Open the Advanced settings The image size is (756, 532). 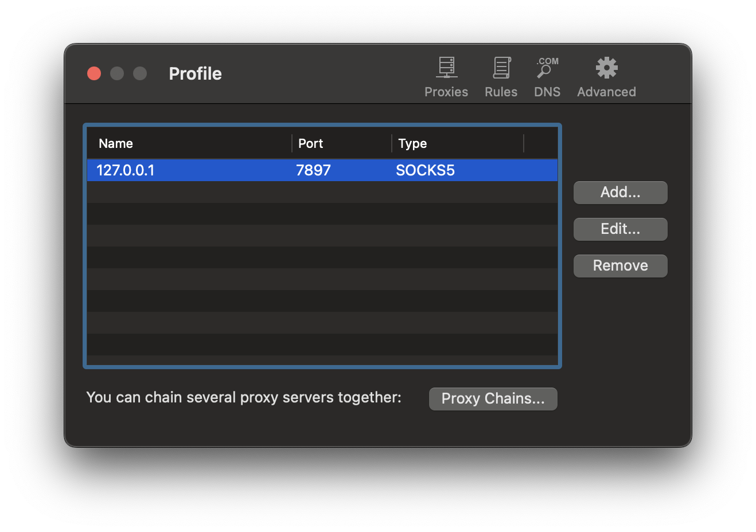606,76
